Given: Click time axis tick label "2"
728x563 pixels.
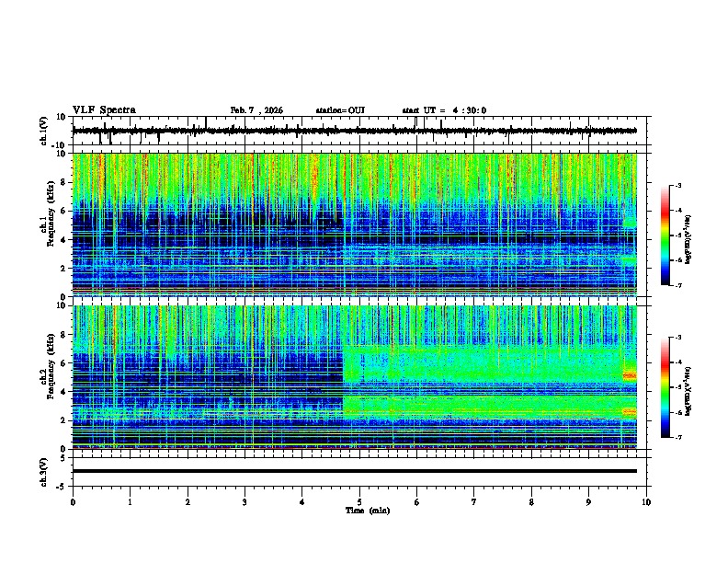Looking at the screenshot, I should [x=188, y=502].
